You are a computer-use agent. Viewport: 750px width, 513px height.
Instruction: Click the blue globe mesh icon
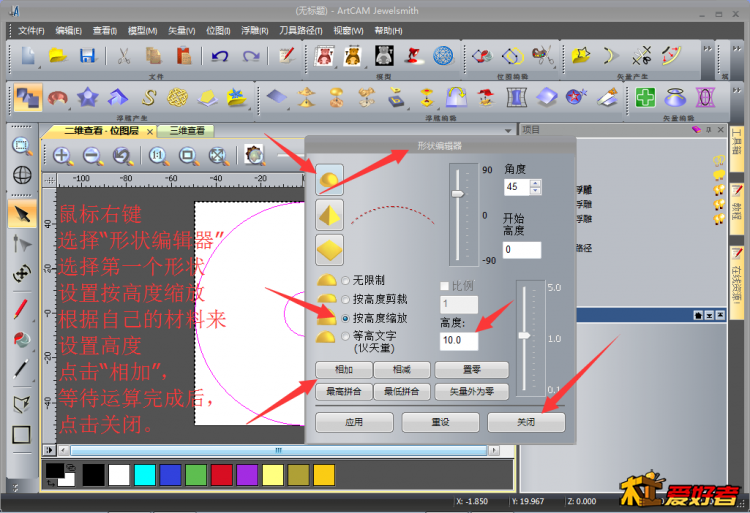pyautogui.click(x=443, y=55)
